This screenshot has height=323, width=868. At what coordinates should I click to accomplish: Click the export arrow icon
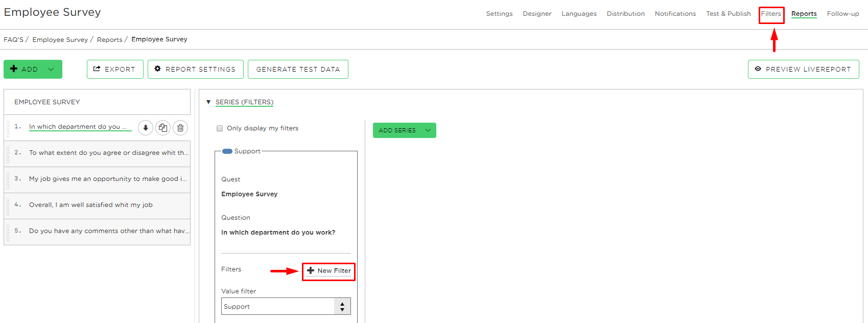click(97, 68)
